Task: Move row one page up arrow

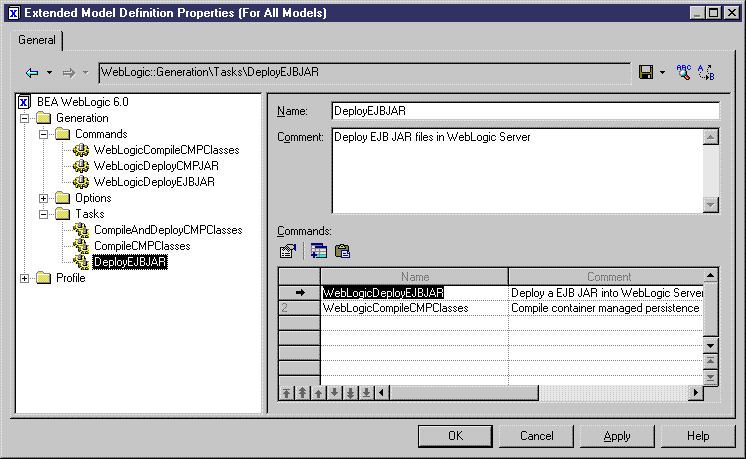Action: tap(303, 393)
